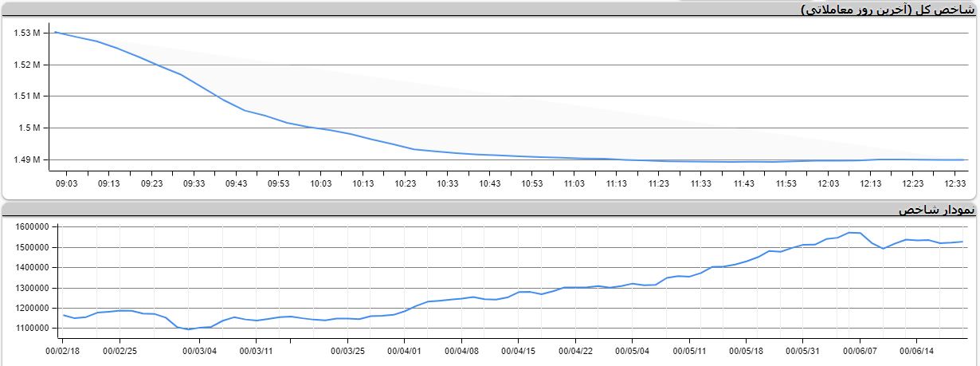Viewport: 980px width, 366px height.
Task: Select the 09:03 time label on the axis
Action: click(67, 184)
